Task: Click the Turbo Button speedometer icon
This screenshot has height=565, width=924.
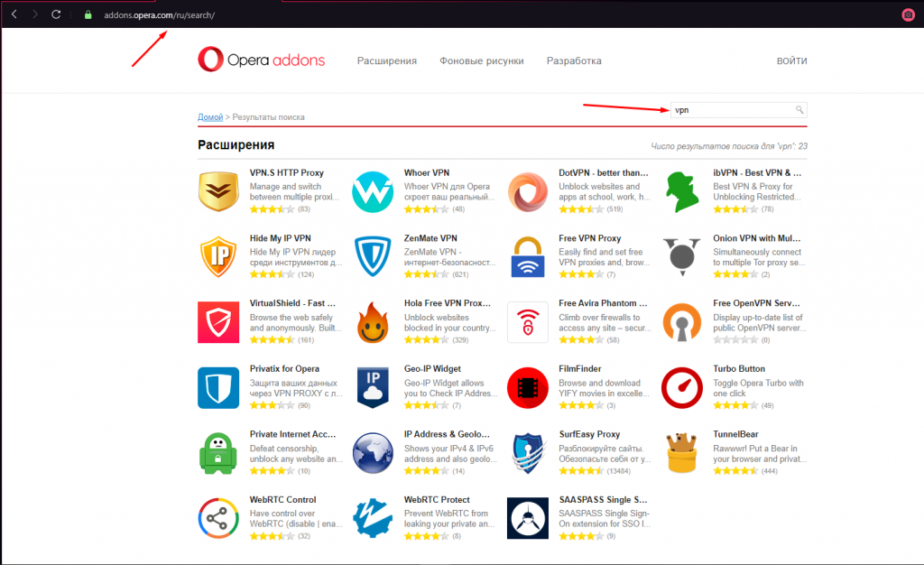Action: (x=683, y=388)
